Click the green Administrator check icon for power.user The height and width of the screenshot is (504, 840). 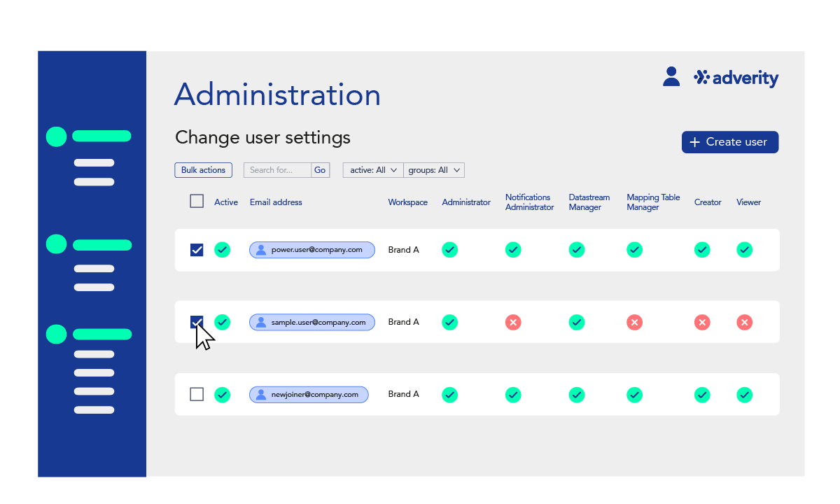450,249
